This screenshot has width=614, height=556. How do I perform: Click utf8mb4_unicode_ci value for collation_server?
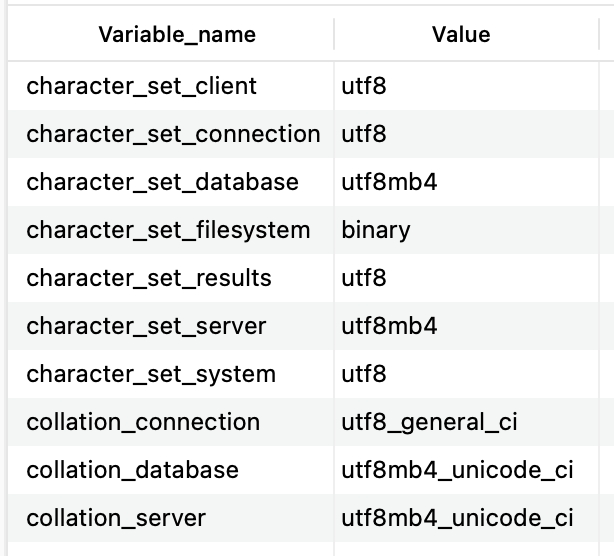[457, 518]
